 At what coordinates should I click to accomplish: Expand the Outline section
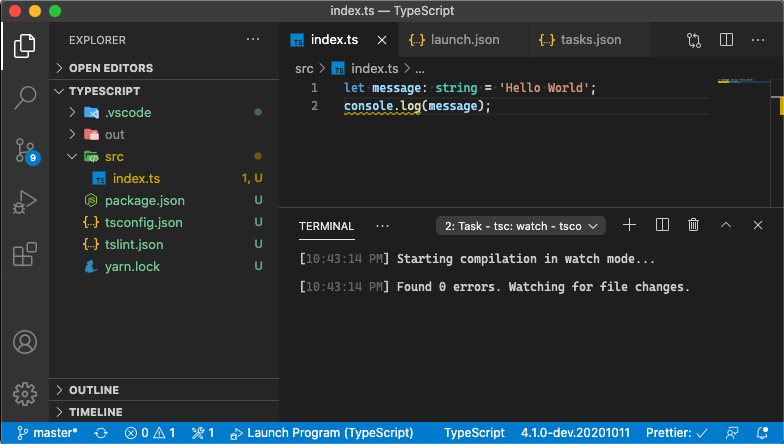coord(164,390)
